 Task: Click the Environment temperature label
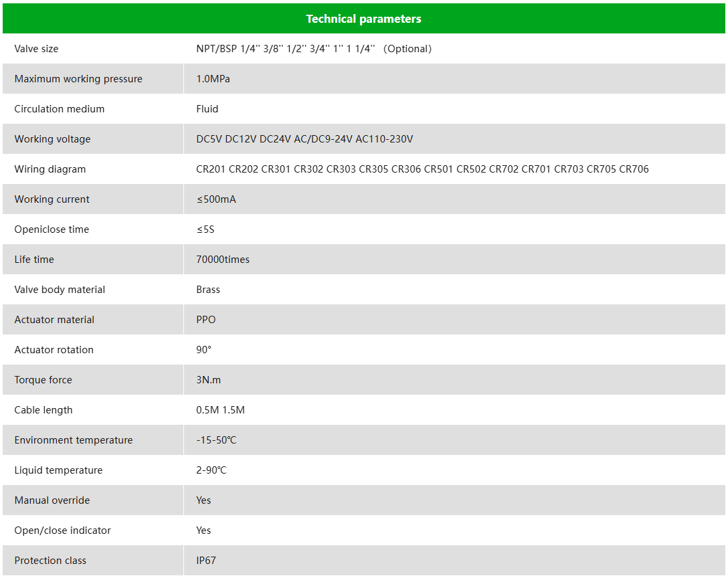pyautogui.click(x=74, y=440)
